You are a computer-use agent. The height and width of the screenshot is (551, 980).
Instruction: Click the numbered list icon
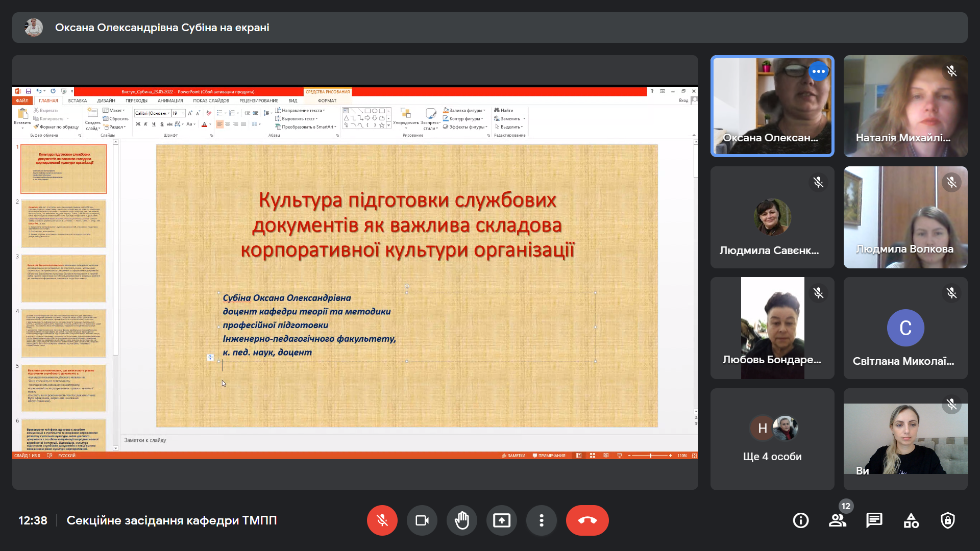coord(232,113)
